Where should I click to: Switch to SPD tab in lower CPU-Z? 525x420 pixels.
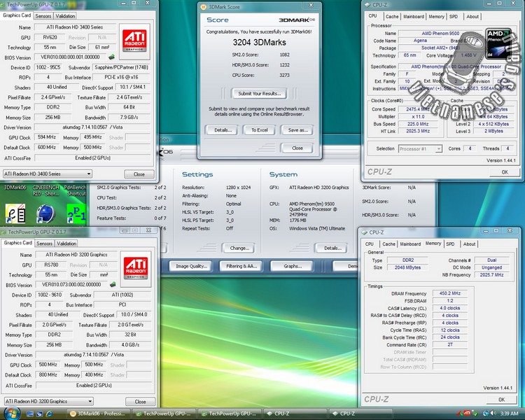(x=450, y=244)
